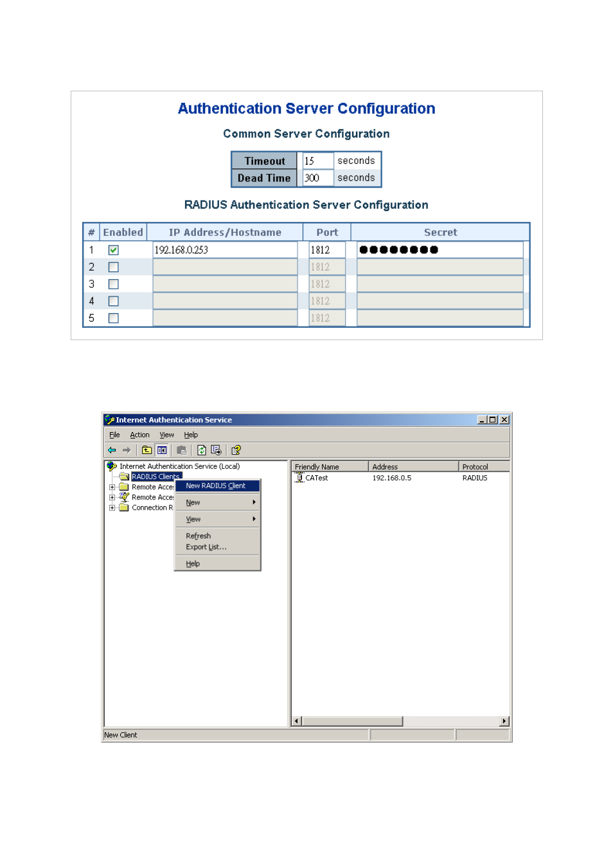Select Internet Authentication Service (Local) root icon

pyautogui.click(x=112, y=466)
